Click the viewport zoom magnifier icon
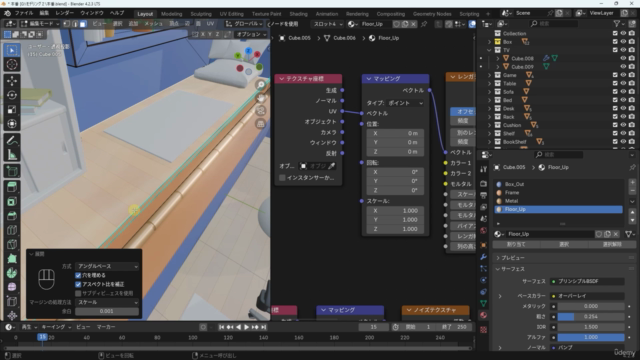Viewport: 640px width, 360px height. [x=260, y=85]
